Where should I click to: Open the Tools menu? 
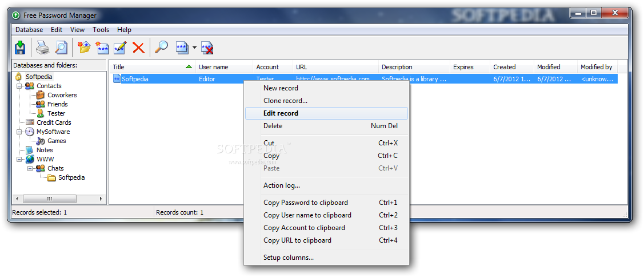tap(101, 30)
